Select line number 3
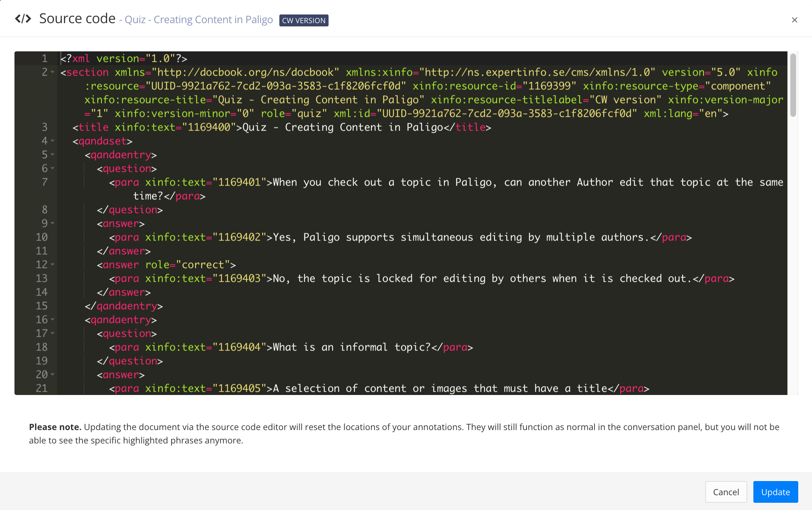812x510 pixels. [44, 127]
